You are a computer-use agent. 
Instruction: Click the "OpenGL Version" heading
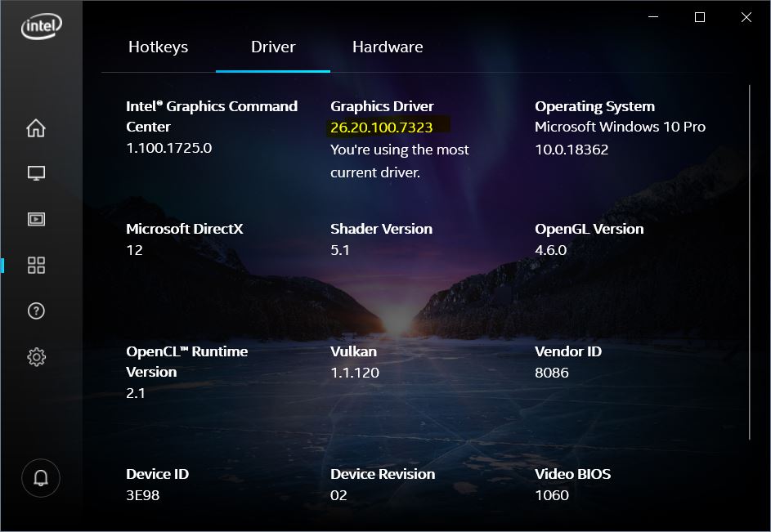589,229
